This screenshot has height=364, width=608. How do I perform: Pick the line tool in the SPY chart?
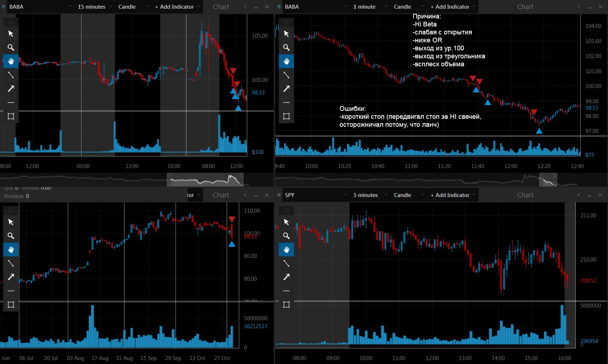(x=286, y=263)
